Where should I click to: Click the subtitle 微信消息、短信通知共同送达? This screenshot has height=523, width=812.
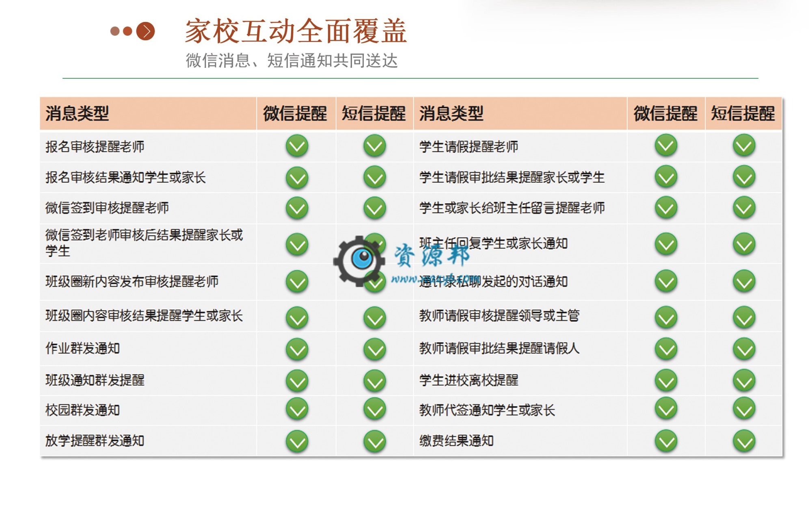tap(292, 61)
